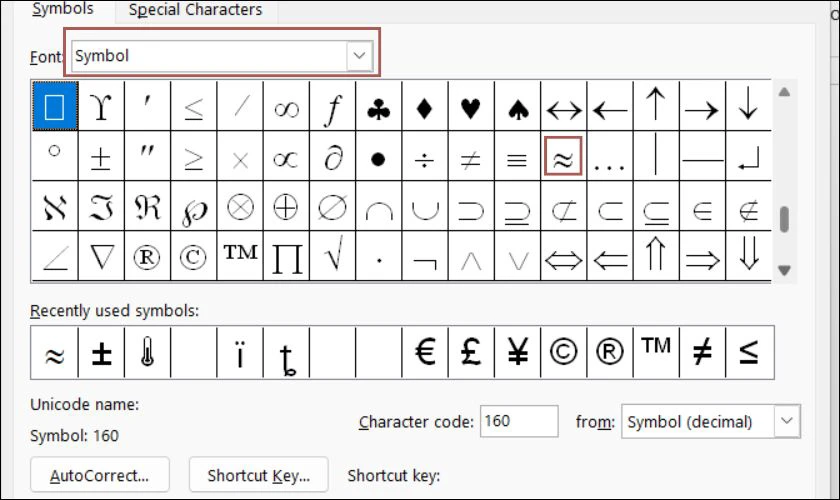Open the Font dropdown list
The height and width of the screenshot is (500, 840).
[x=359, y=55]
